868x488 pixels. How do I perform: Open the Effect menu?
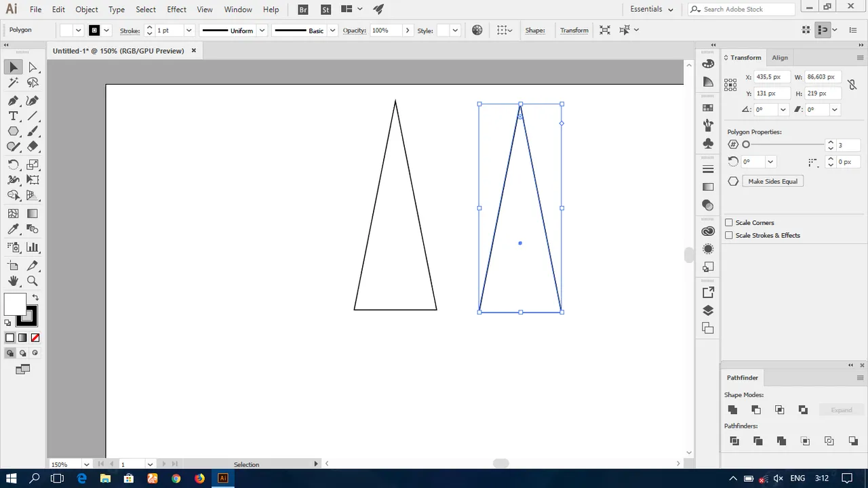(176, 9)
